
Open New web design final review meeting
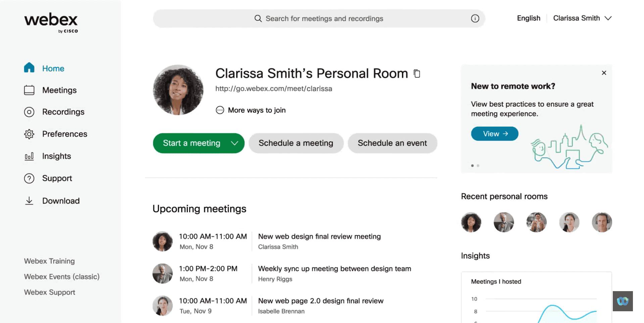319,236
